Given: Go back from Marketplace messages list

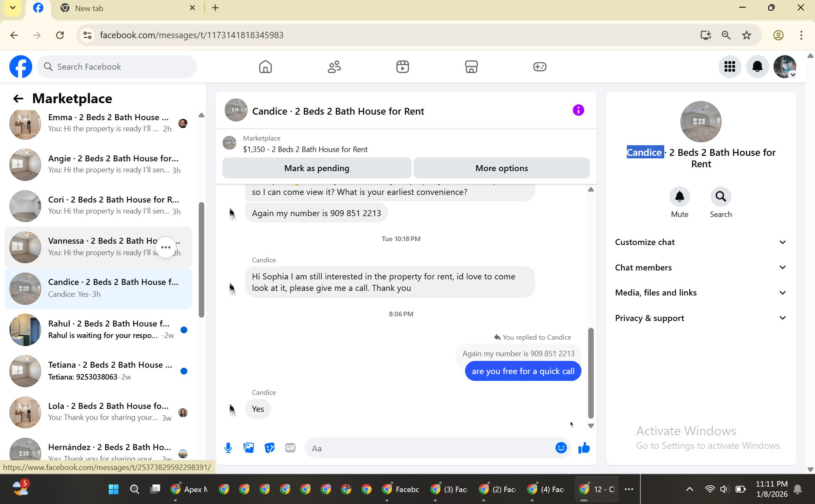Looking at the screenshot, I should [18, 99].
